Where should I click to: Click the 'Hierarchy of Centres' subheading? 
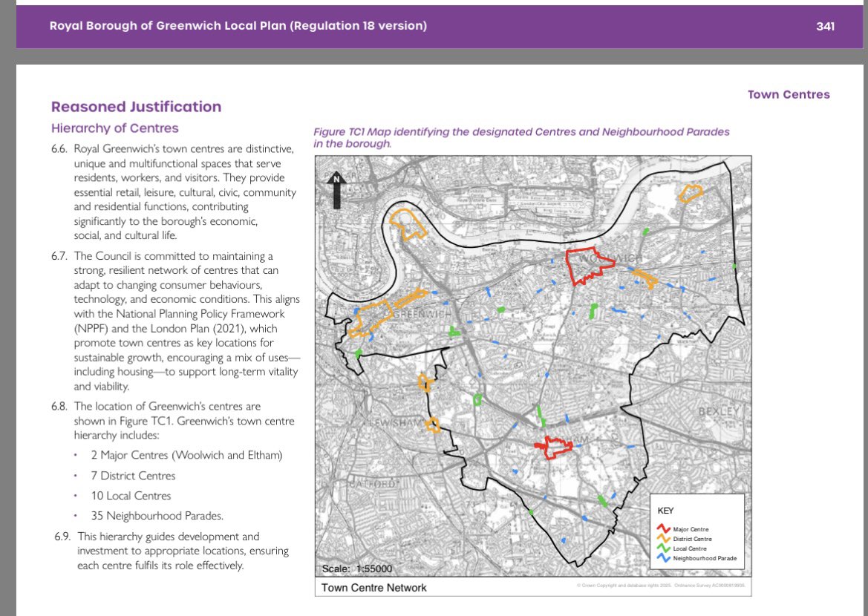pos(114,128)
